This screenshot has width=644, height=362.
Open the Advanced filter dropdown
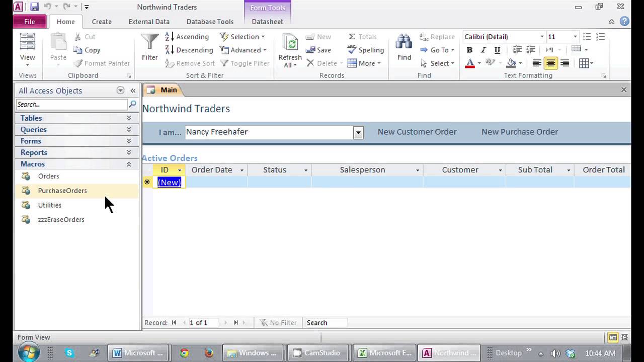(243, 50)
